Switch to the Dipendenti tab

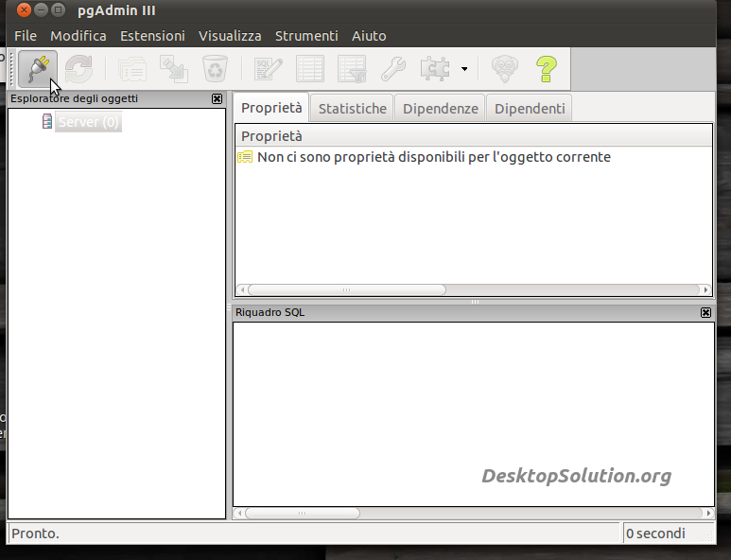point(530,109)
